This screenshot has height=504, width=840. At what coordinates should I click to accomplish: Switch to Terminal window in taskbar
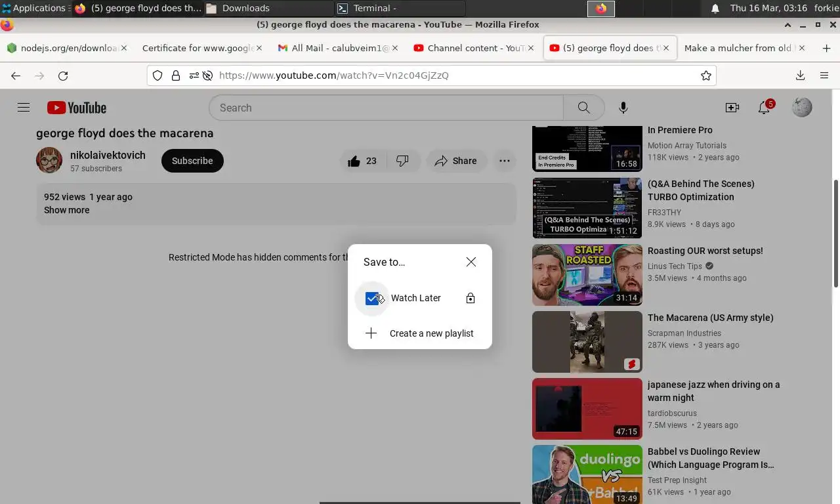pyautogui.click(x=399, y=9)
